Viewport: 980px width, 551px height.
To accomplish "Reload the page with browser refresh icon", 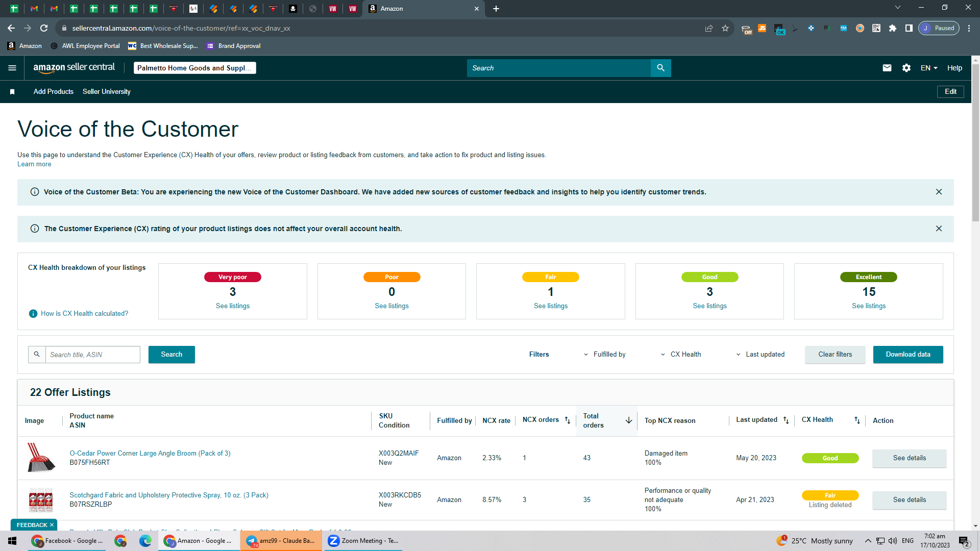I will point(44,28).
